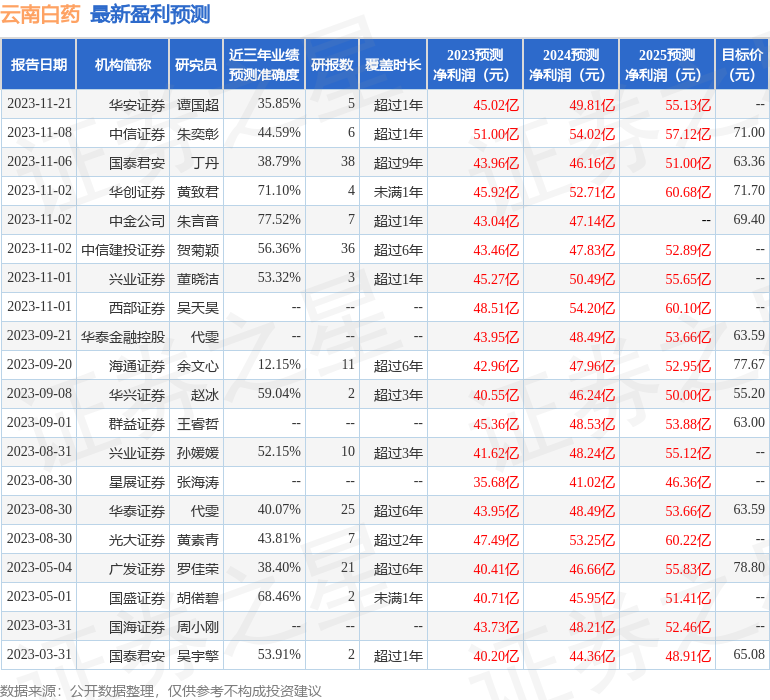
Task: Click the 中信建投证券 institution cell
Action: [x=123, y=250]
